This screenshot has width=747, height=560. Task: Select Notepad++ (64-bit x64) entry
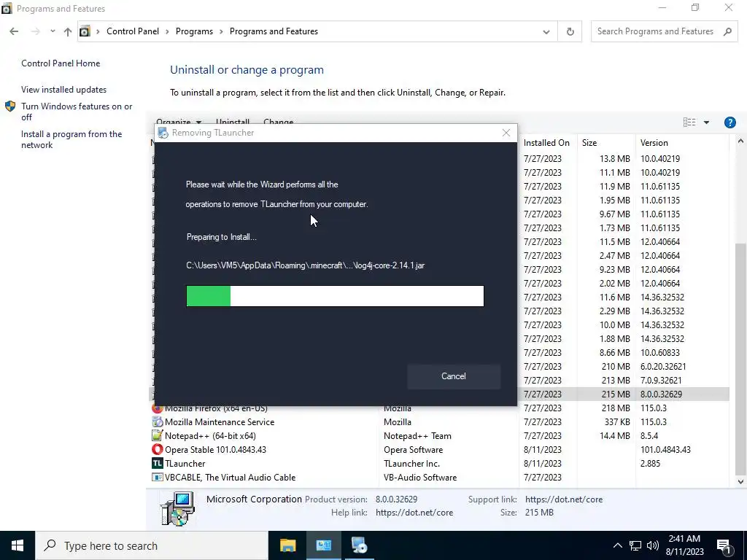(x=210, y=436)
